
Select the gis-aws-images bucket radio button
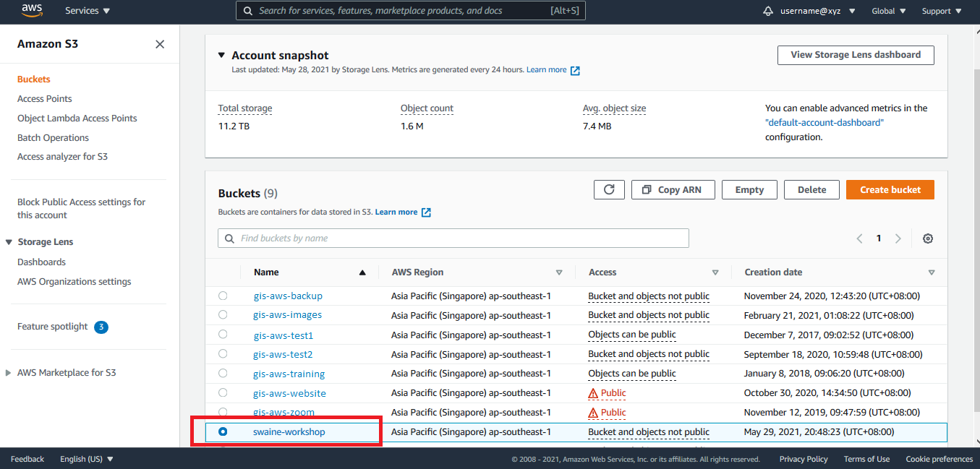point(223,314)
